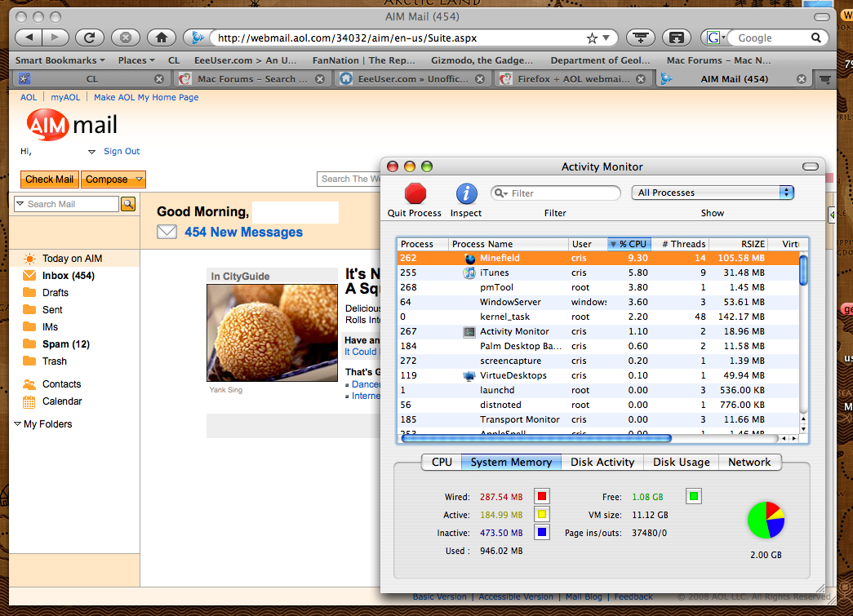Screen dimensions: 853x616
Task: Click the iTunes process icon
Action: point(469,273)
